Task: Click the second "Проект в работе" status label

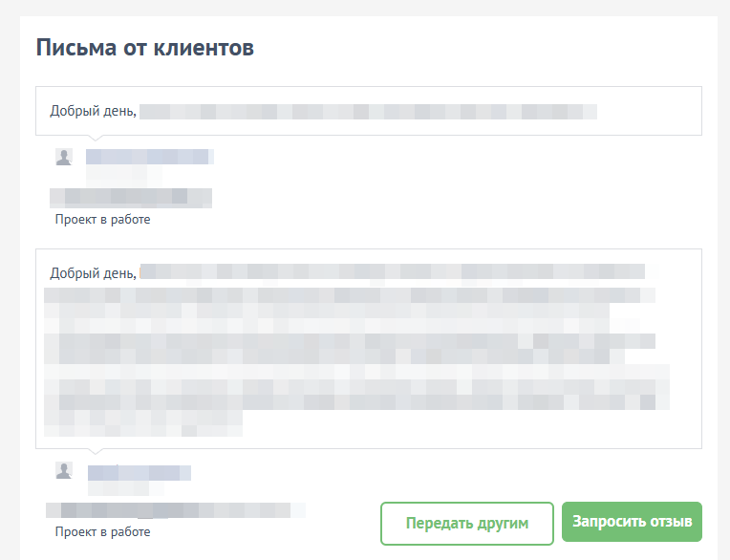Action: tap(102, 531)
